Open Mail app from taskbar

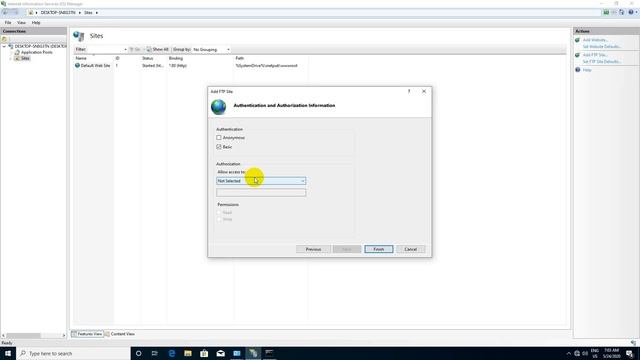(x=220, y=353)
